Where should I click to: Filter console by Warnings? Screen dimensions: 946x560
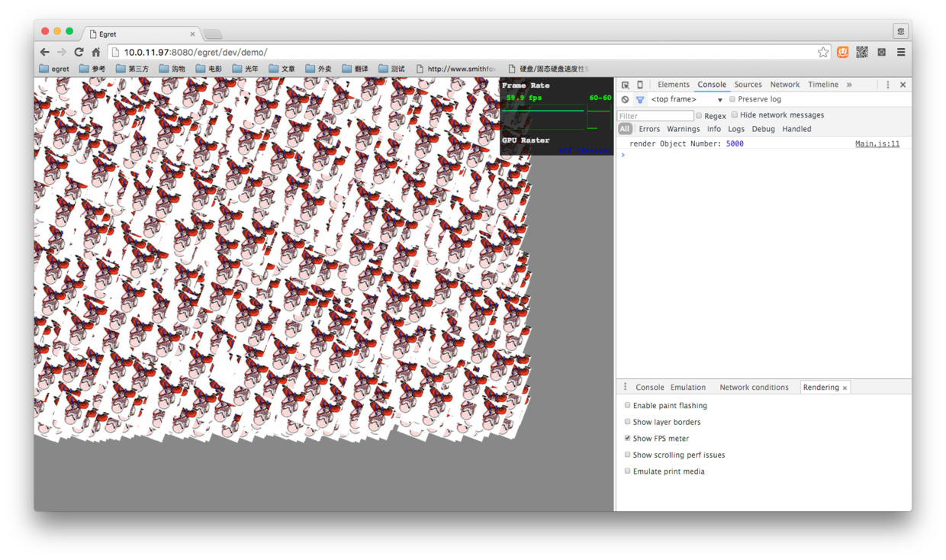click(683, 129)
